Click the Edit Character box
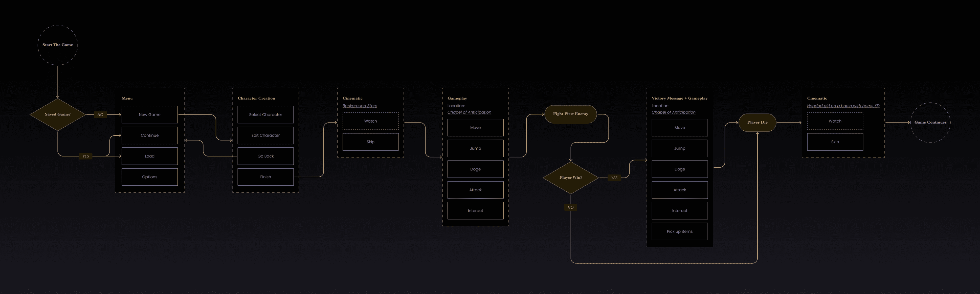This screenshot has height=294, width=980. pos(265,135)
